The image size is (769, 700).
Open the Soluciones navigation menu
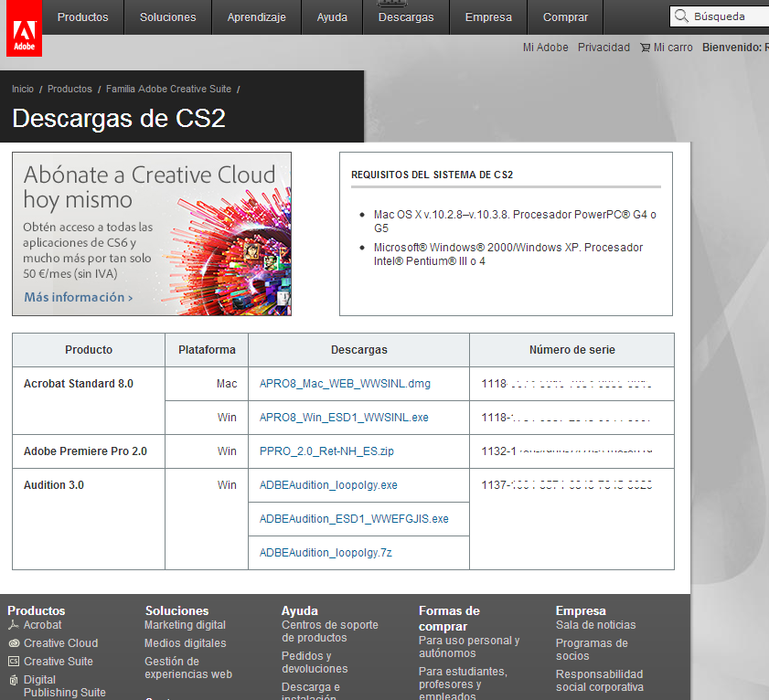coord(167,17)
